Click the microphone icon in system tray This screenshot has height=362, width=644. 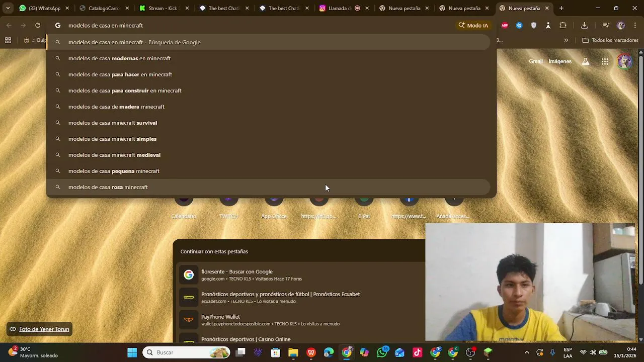tap(552, 352)
